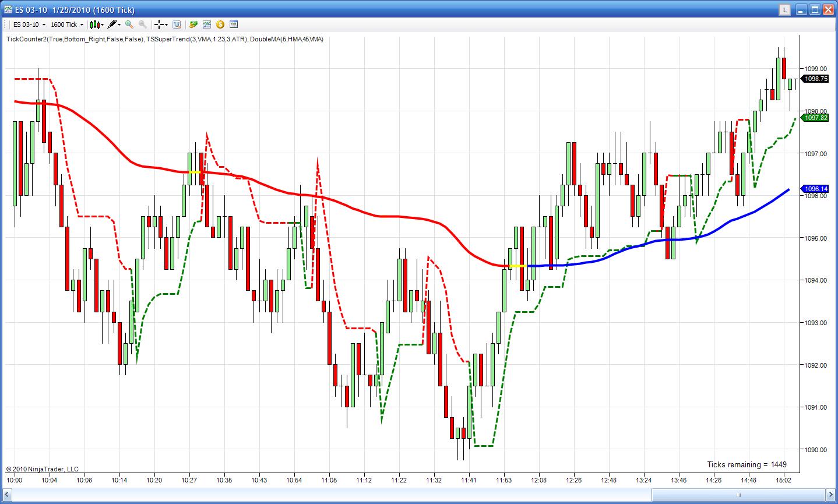Open the data box icon
838x504 pixels.
[177, 24]
